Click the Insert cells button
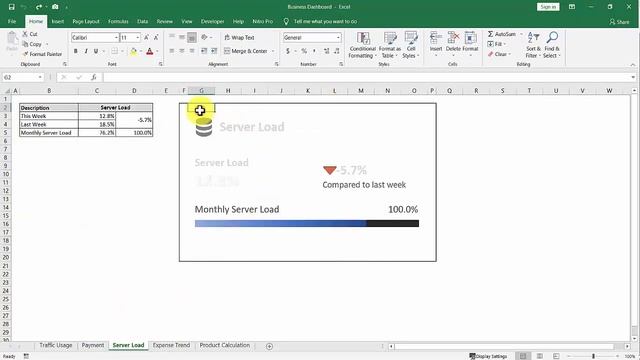Viewport: 640px width, 360px height. click(436, 43)
